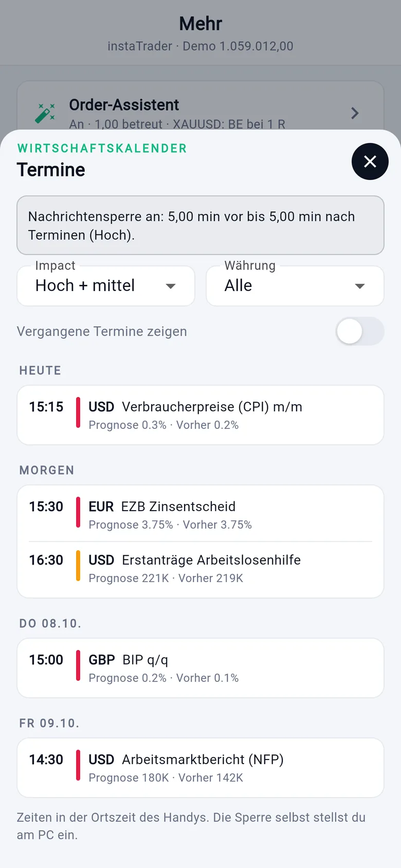Open the EUR EZB Zinsentscheid event
Screen dimensions: 401x868
(200, 515)
